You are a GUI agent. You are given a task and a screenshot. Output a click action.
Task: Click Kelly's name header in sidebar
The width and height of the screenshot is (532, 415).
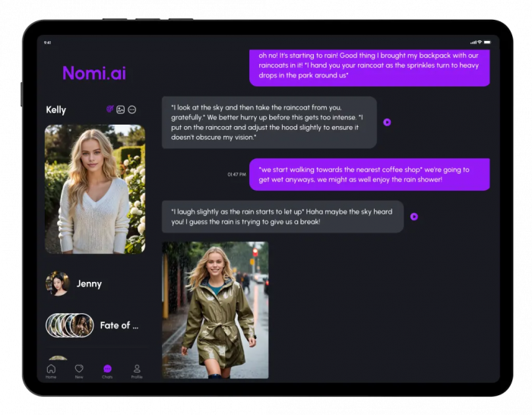tap(56, 109)
